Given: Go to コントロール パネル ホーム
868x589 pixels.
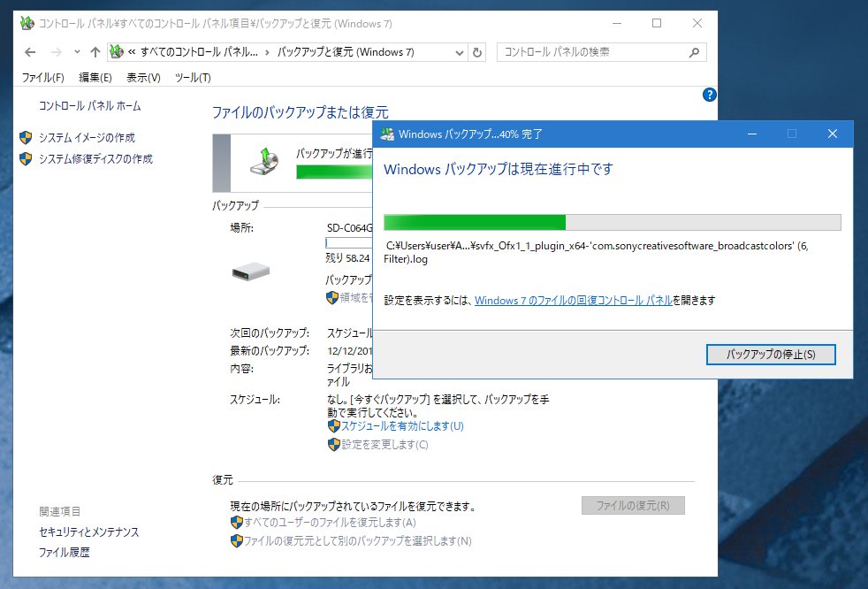Looking at the screenshot, I should (89, 106).
